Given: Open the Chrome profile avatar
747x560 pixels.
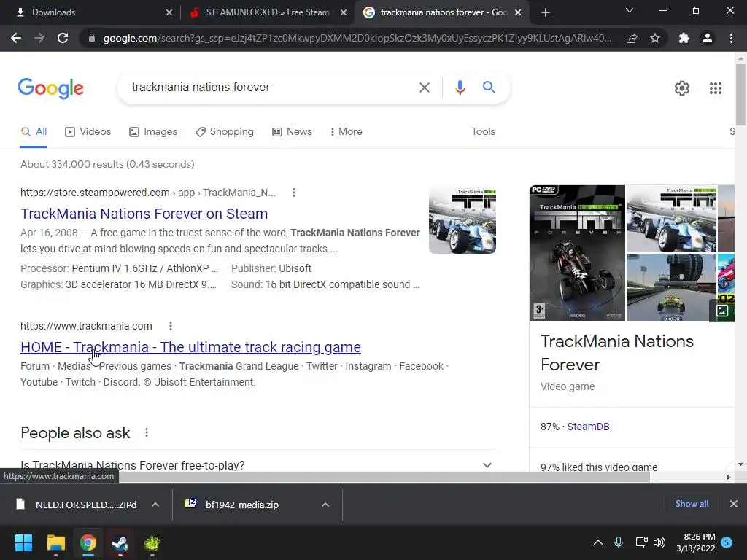Looking at the screenshot, I should (x=708, y=38).
